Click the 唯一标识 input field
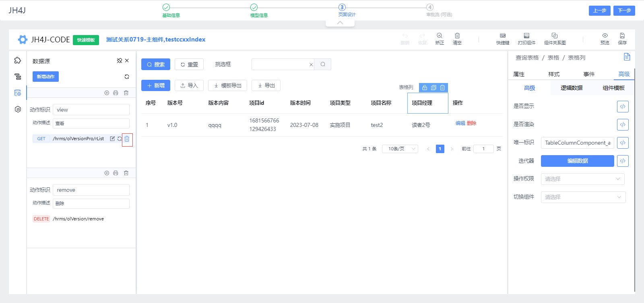The image size is (644, 303). pyautogui.click(x=578, y=143)
